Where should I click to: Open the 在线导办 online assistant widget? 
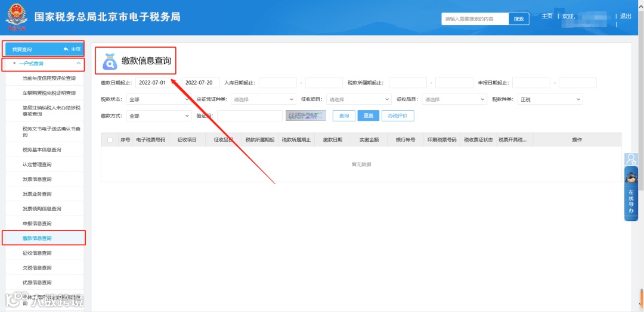tap(631, 194)
